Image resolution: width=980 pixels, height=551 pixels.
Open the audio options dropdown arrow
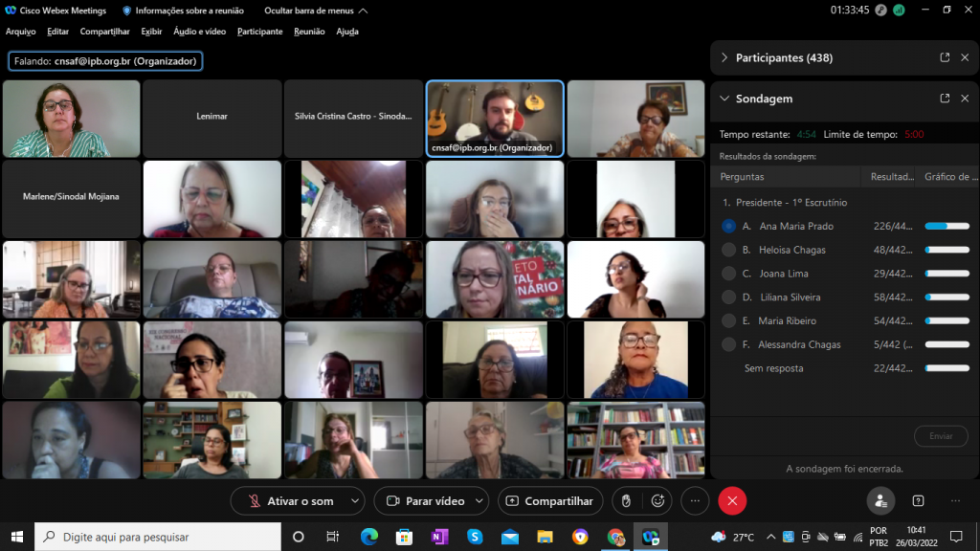tap(355, 500)
